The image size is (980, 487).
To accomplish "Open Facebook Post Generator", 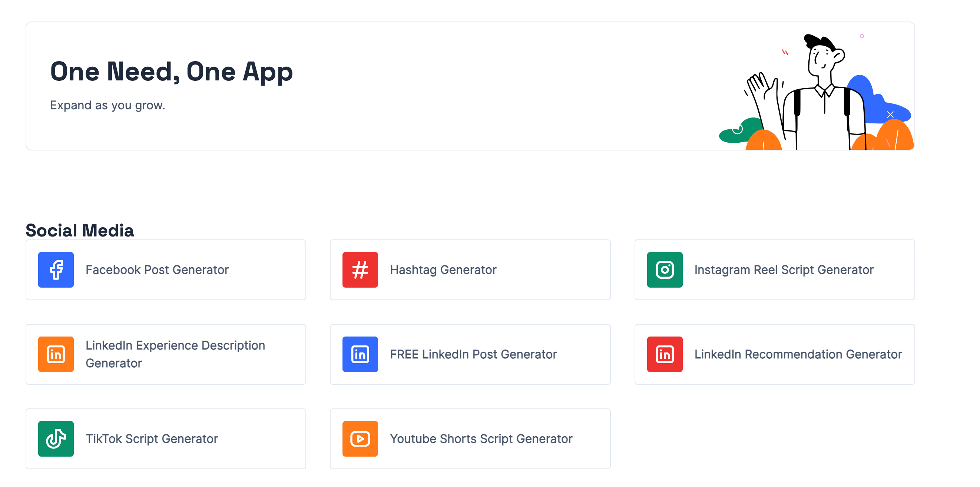I will 166,270.
